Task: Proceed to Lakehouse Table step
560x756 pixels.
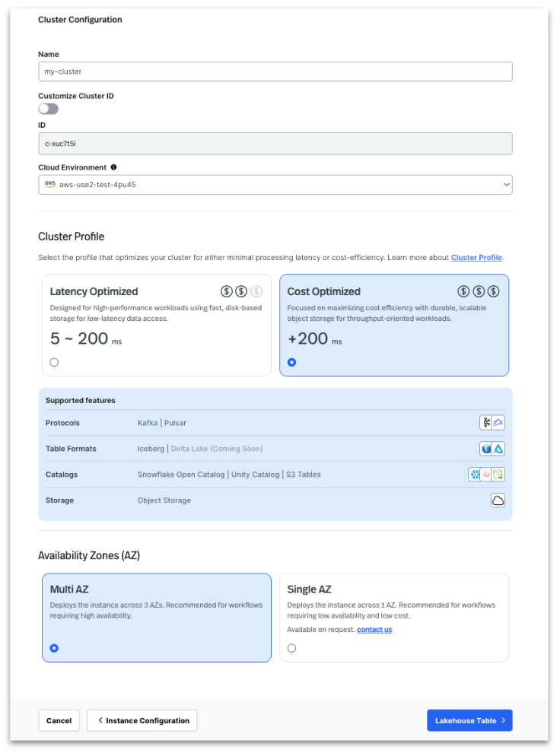Action: pyautogui.click(x=469, y=720)
